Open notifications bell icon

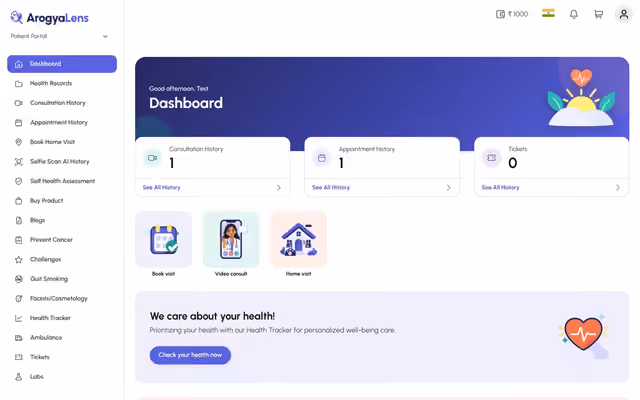coord(573,14)
